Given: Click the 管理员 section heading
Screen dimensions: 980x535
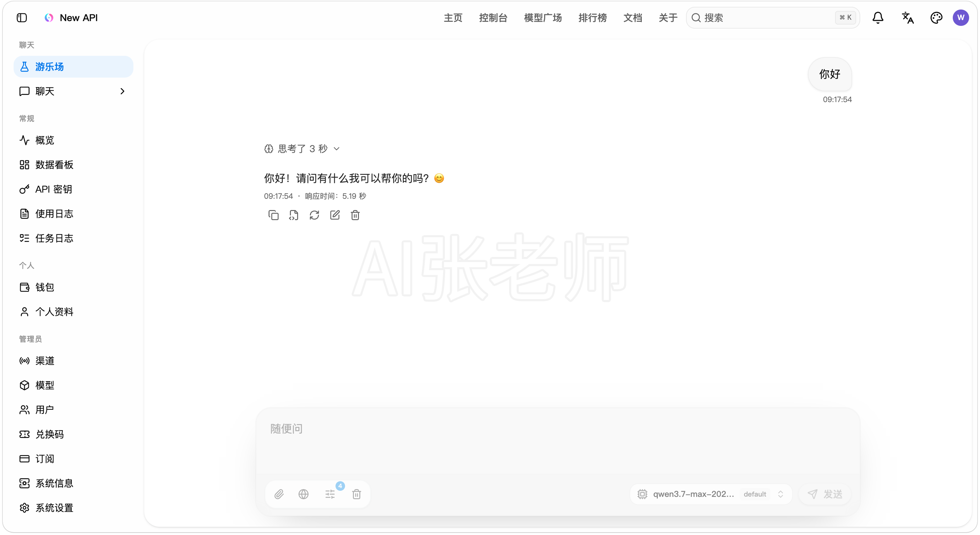Looking at the screenshot, I should pyautogui.click(x=30, y=339).
